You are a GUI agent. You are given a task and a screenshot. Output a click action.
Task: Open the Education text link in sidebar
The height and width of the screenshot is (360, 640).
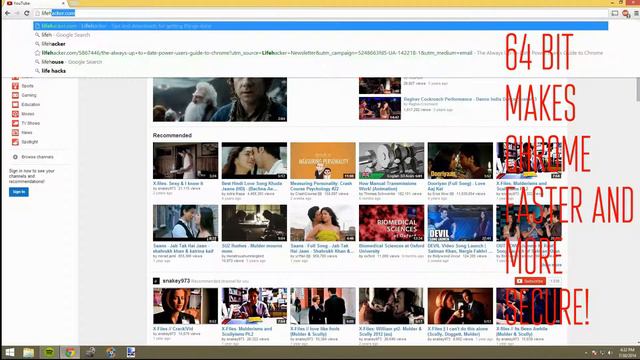tap(31, 104)
